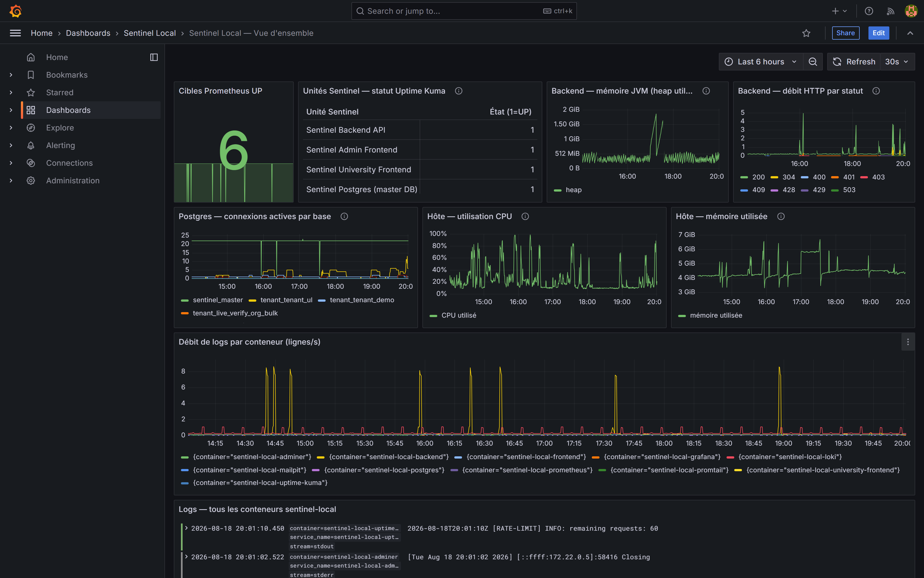Expand the Starred sidebar section
Viewport: 924px width, 578px height.
point(11,92)
